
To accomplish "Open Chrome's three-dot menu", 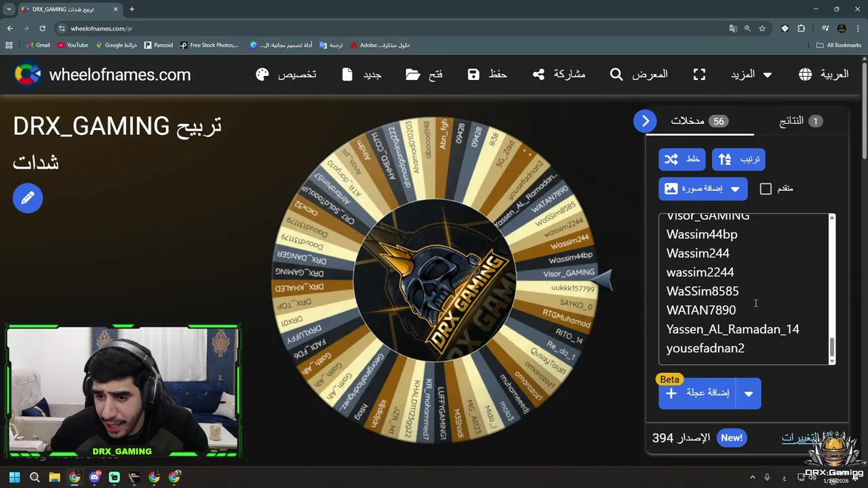I will pos(858,28).
